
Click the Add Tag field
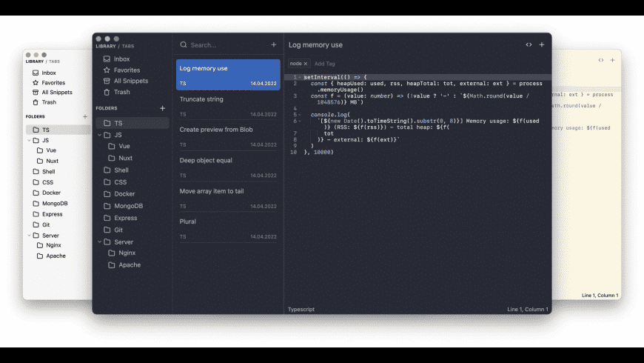324,64
